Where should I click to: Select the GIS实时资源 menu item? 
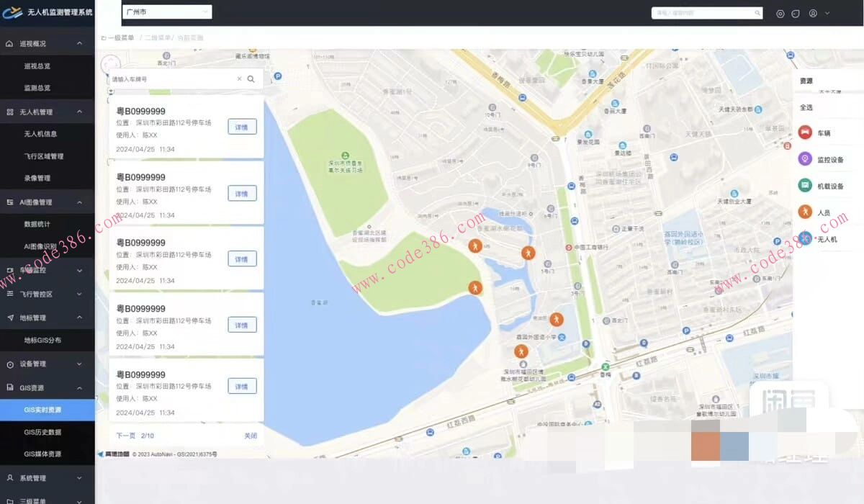tap(47, 410)
